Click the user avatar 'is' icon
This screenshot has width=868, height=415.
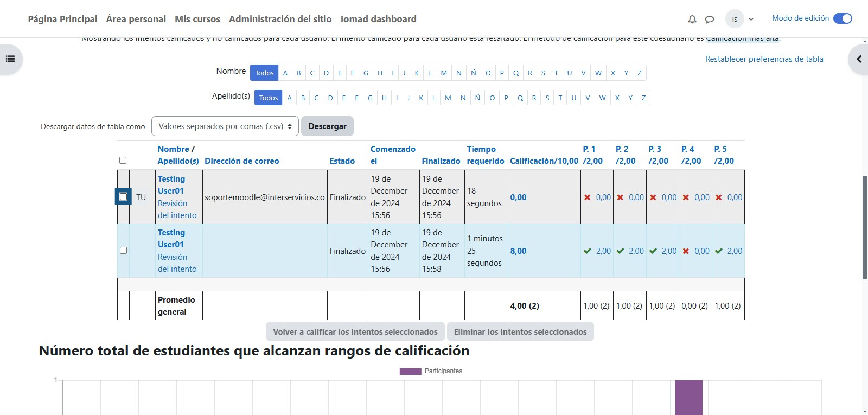735,19
